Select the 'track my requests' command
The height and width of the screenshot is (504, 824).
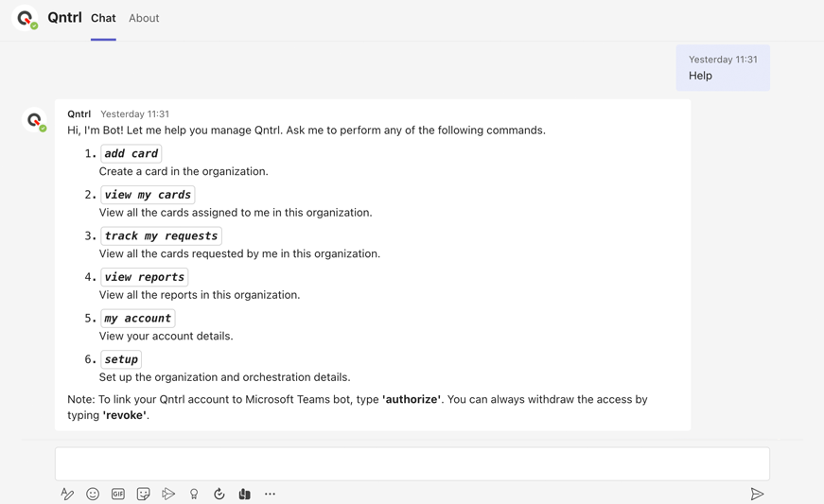(161, 235)
